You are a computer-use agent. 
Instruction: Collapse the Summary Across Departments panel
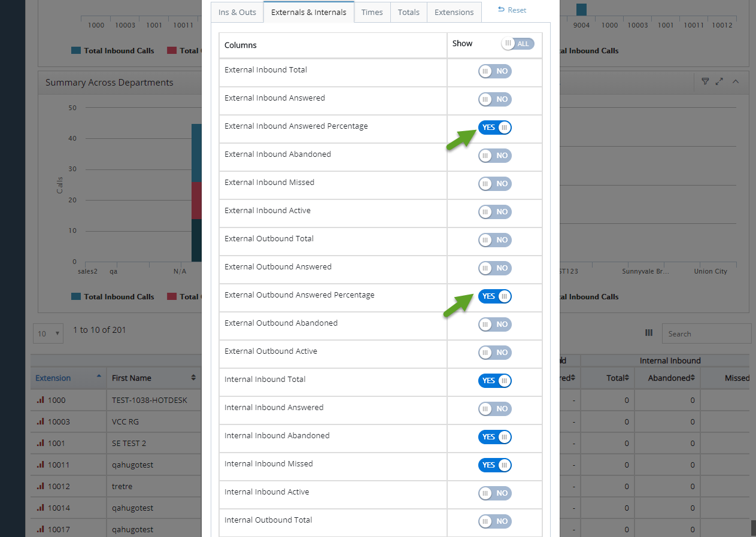[x=736, y=81]
